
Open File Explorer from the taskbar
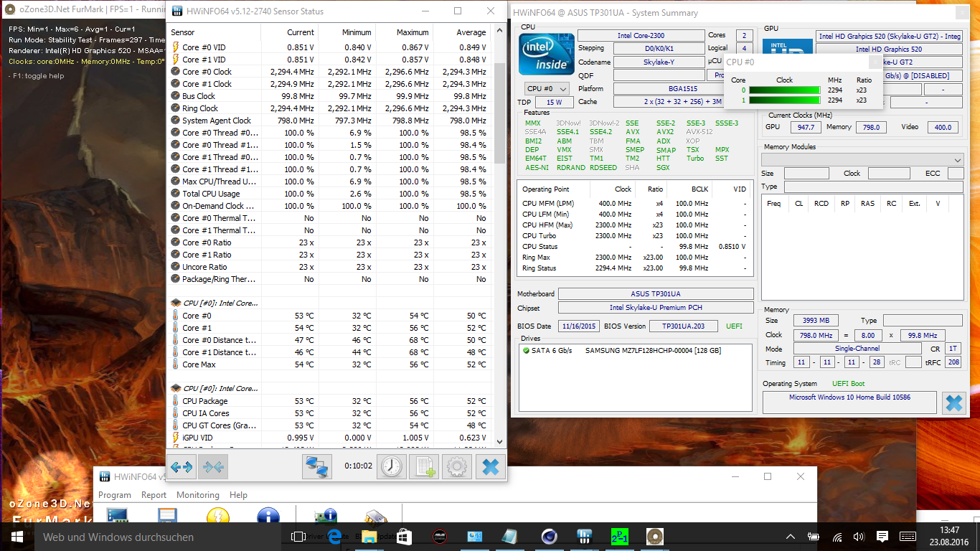[369, 537]
